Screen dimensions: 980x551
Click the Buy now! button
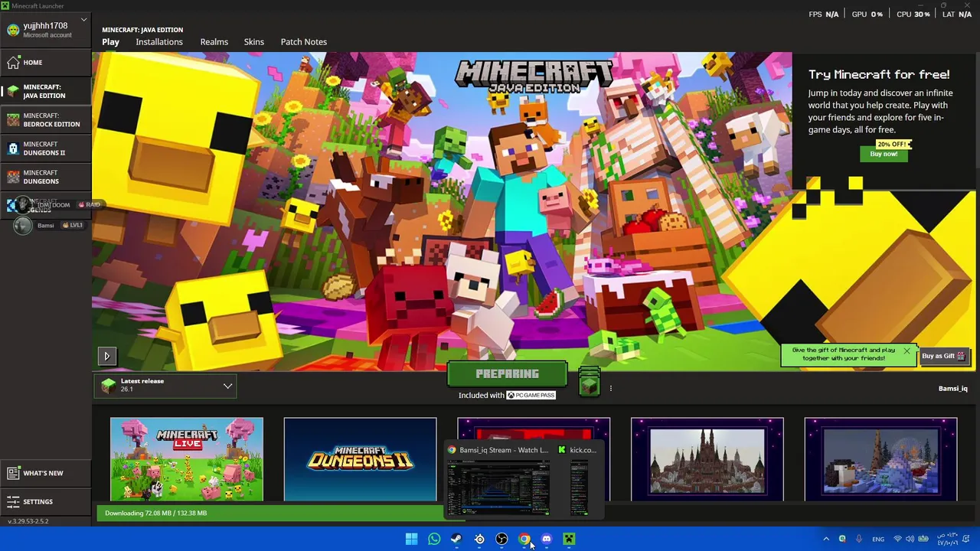884,154
